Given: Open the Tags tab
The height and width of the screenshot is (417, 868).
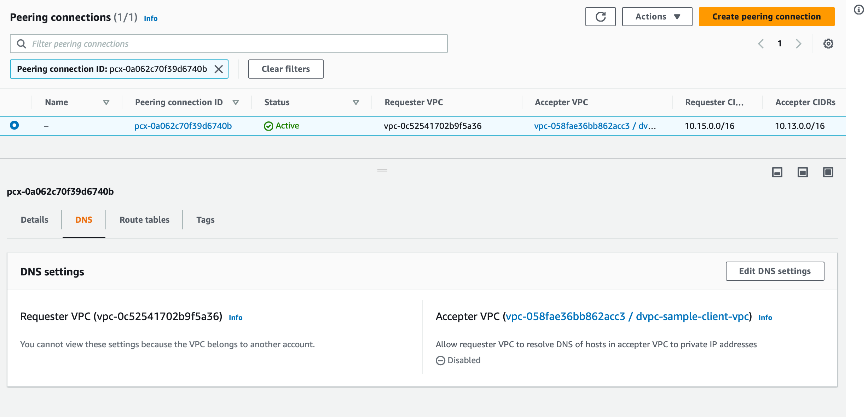Looking at the screenshot, I should coord(206,219).
